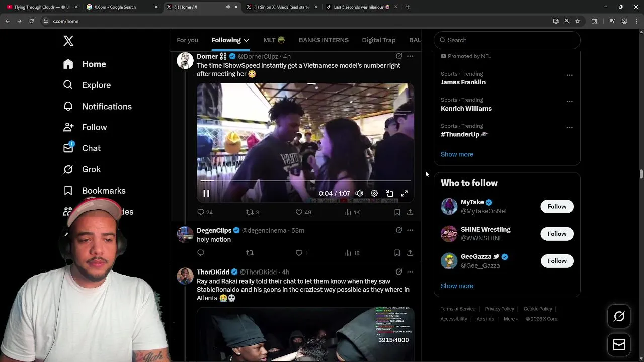Switch to the BANKS INTERNS tab

[x=324, y=40]
